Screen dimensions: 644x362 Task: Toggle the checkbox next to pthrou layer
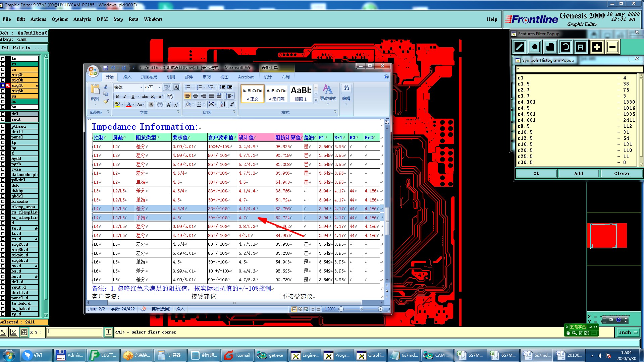tap(3, 126)
